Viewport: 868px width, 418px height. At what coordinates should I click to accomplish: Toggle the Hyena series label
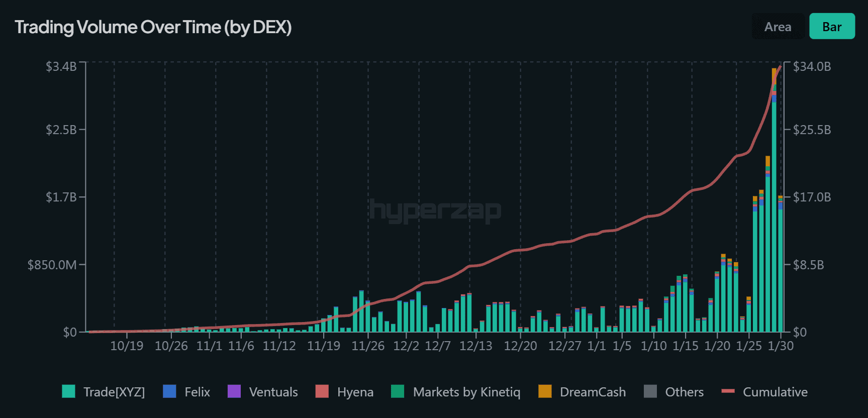[355, 392]
